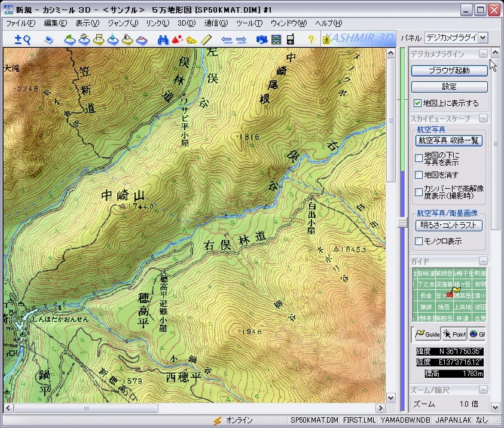The image size is (504, 428).
Task: Open the 3D(D) menu
Action: pos(187,23)
